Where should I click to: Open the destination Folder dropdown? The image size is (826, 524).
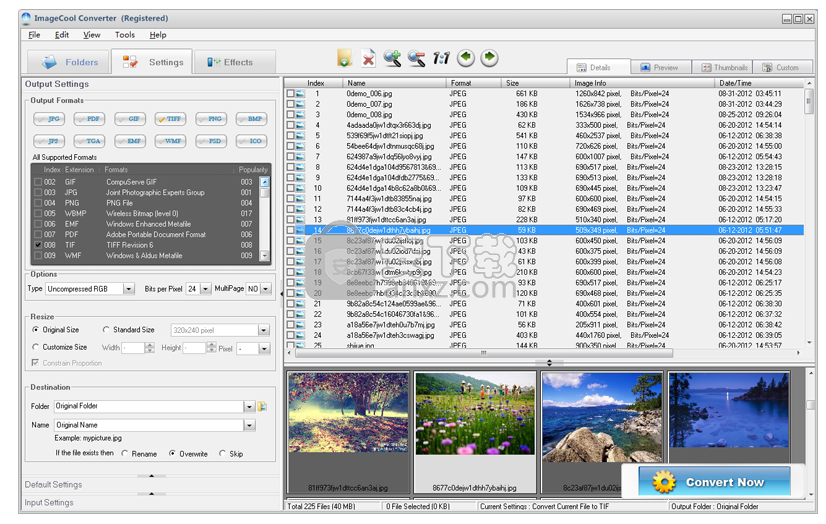pos(249,407)
